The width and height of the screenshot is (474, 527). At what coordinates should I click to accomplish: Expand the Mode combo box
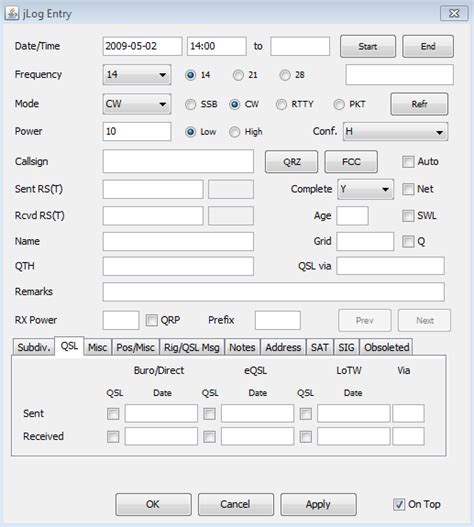[137, 104]
